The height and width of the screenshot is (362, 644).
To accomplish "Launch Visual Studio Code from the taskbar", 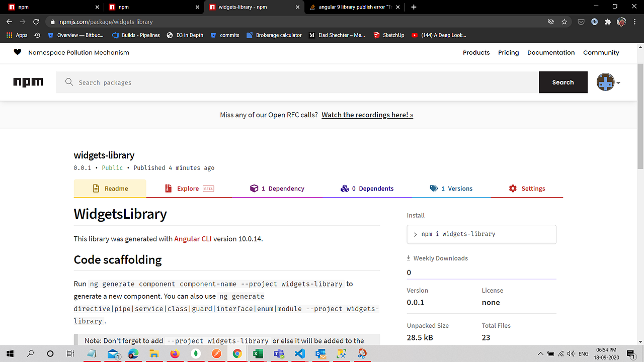I will (299, 354).
